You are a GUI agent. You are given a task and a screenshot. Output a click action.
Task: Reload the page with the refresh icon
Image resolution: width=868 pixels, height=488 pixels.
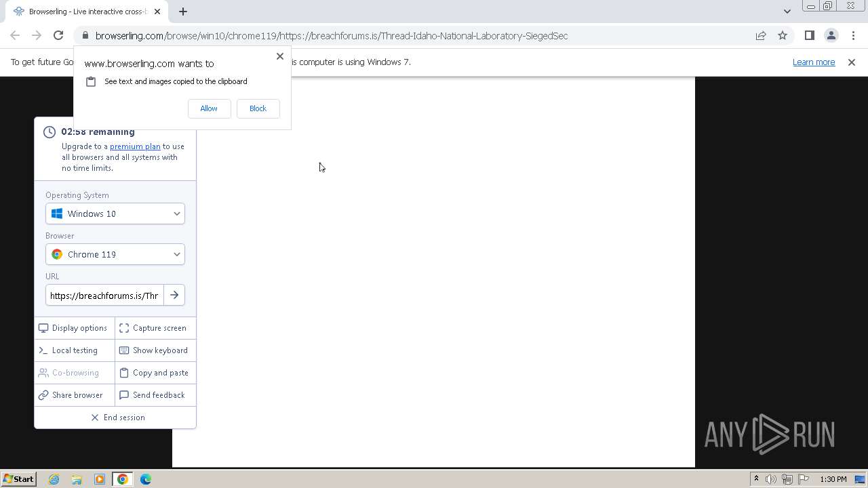click(x=58, y=35)
